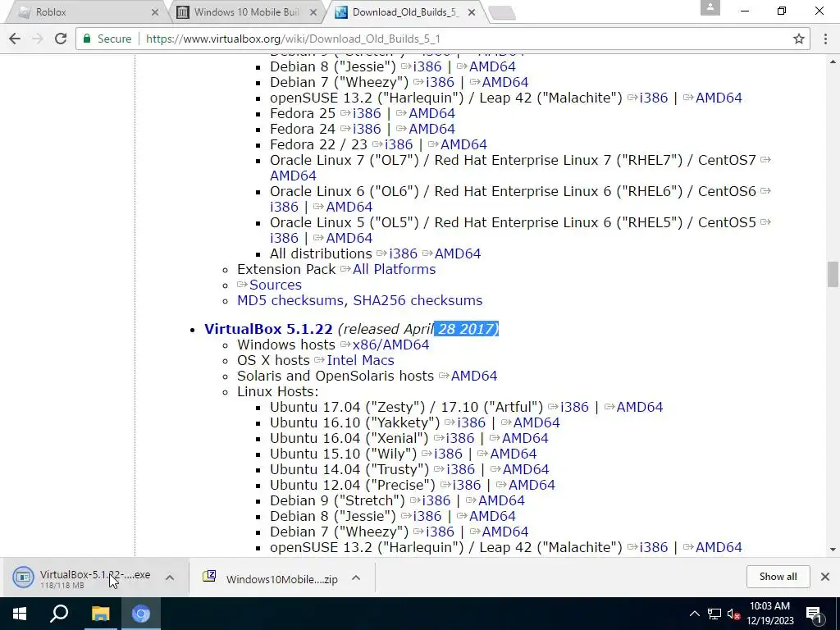Click the scrollbar up arrow
The width and height of the screenshot is (840, 630).
click(833, 61)
